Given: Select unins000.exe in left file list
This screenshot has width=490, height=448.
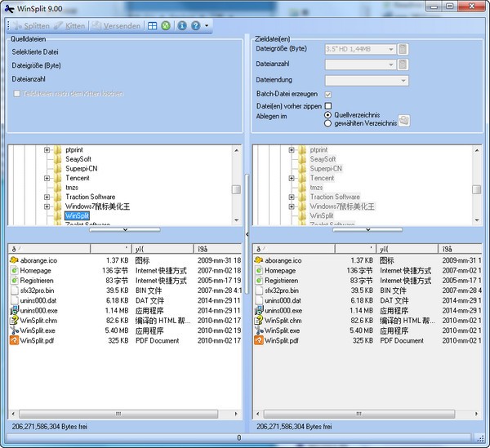Looking at the screenshot, I should (x=38, y=310).
